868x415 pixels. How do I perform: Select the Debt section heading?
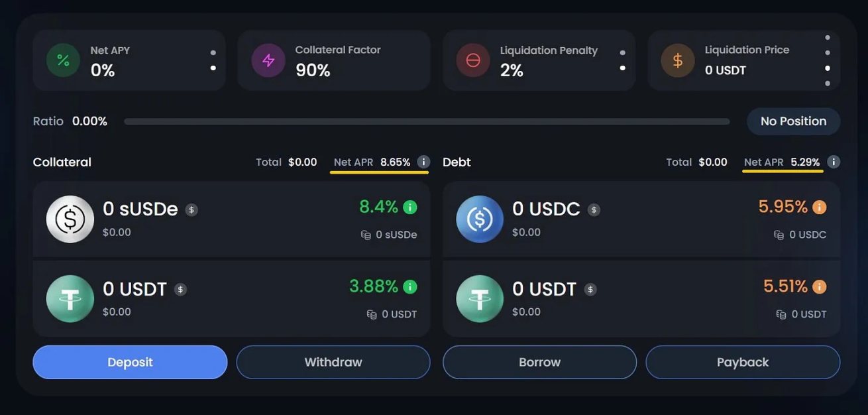(457, 161)
